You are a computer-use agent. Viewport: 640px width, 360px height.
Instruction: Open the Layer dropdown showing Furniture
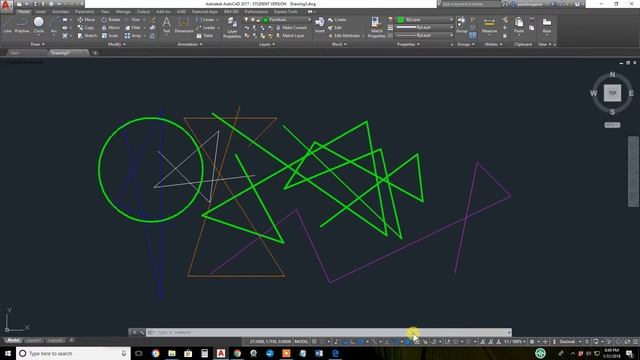[278, 20]
